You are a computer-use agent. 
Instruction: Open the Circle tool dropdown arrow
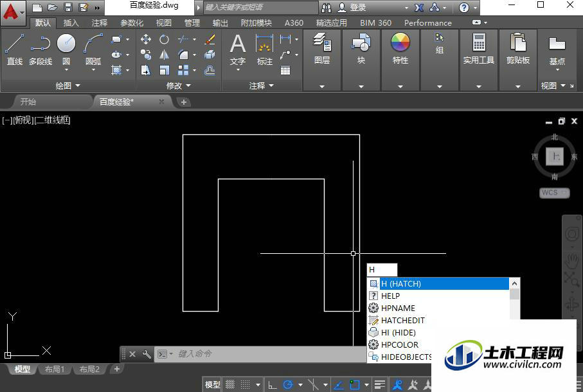[x=66, y=69]
